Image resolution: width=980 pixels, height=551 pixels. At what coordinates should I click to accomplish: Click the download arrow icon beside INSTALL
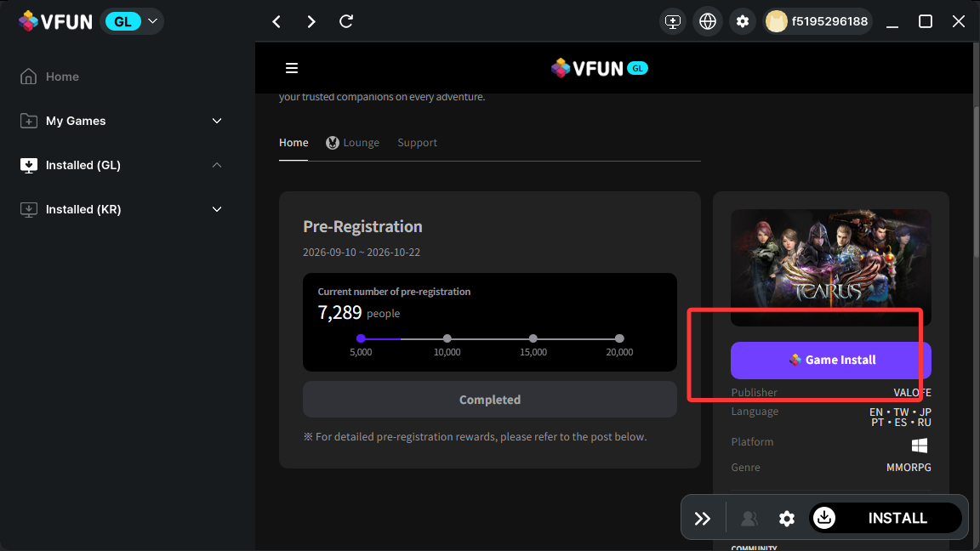pyautogui.click(x=824, y=517)
